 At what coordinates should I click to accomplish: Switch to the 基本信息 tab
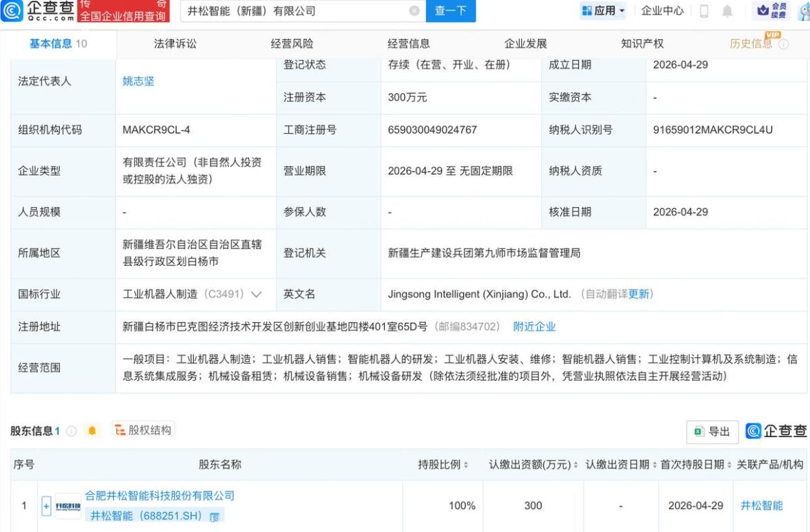pyautogui.click(x=58, y=44)
